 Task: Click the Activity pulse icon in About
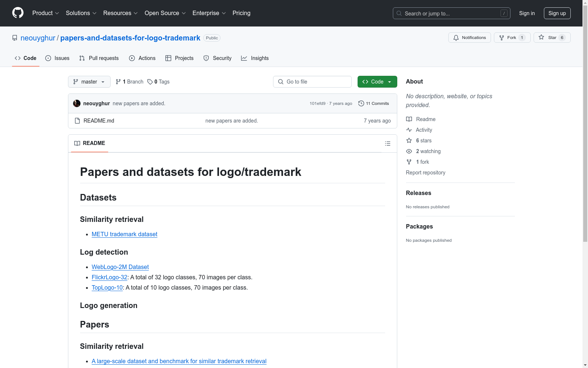(x=409, y=130)
